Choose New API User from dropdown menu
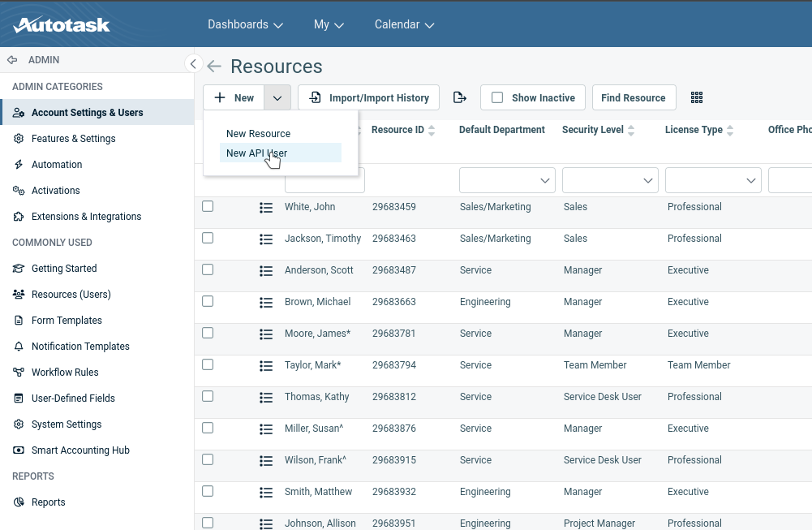This screenshot has width=812, height=530. 280,153
